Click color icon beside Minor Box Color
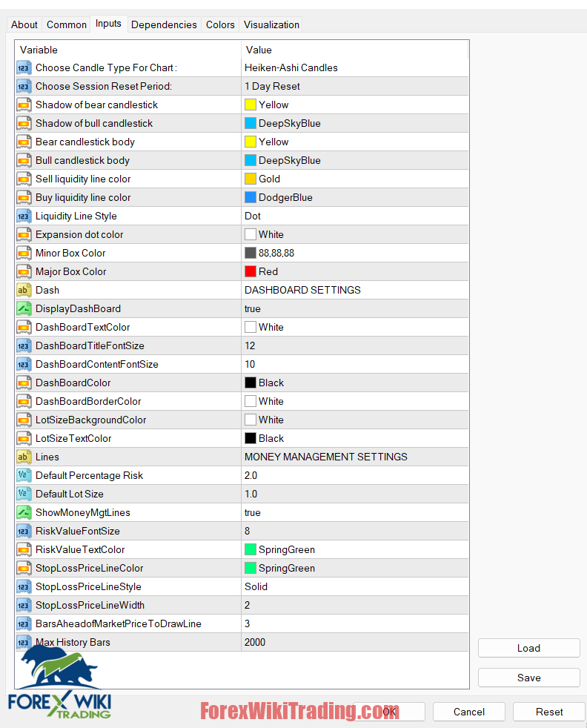This screenshot has width=587, height=728. (x=24, y=254)
